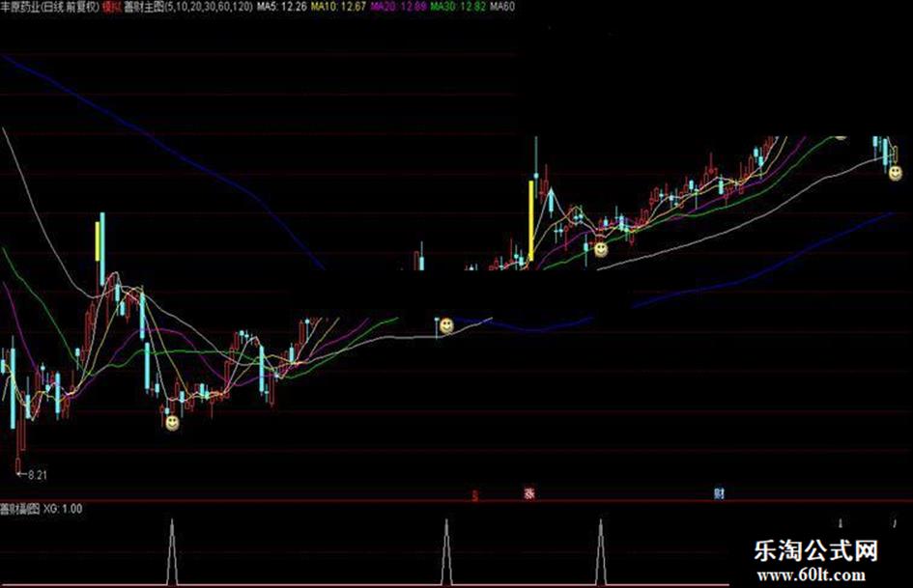Click the smiley signal at the far right candles
913x588 pixels.
896,173
